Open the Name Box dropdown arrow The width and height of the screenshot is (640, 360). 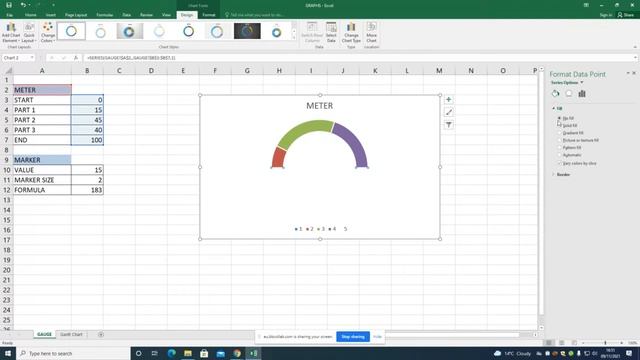point(32,58)
